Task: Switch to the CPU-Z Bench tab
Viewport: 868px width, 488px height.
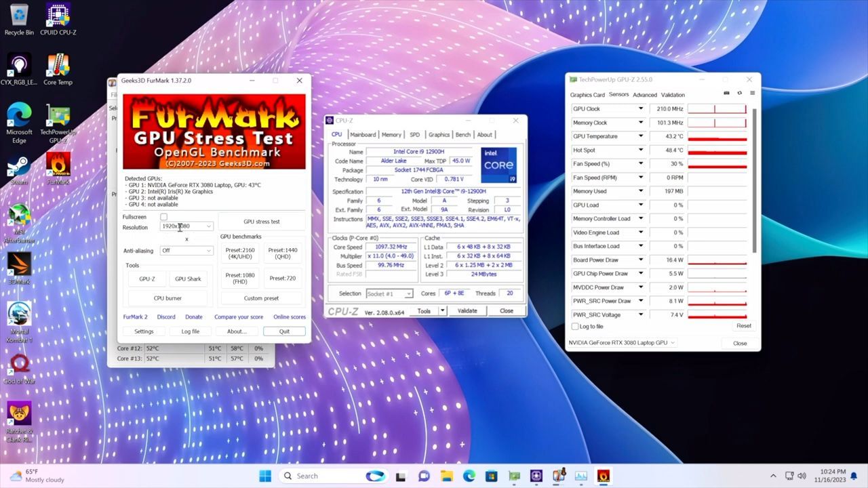Action: point(463,135)
